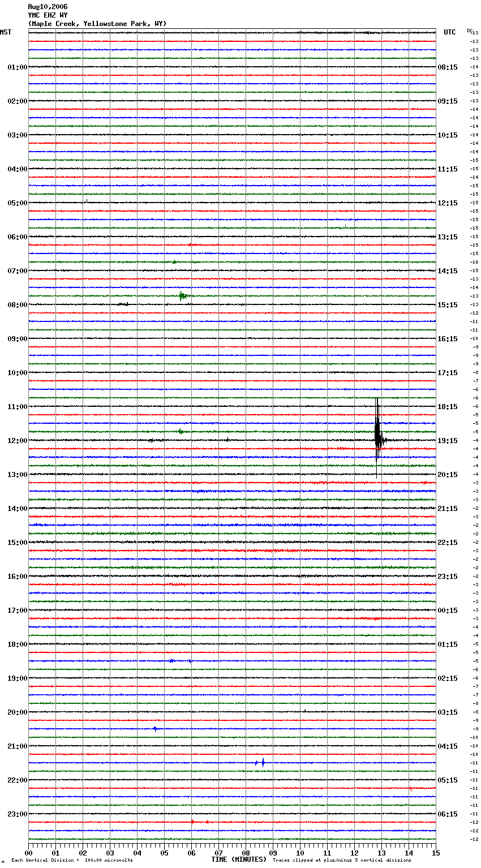Select the minute 15 tick label on time axis
Screen dimensions: 481x868
coord(436,852)
